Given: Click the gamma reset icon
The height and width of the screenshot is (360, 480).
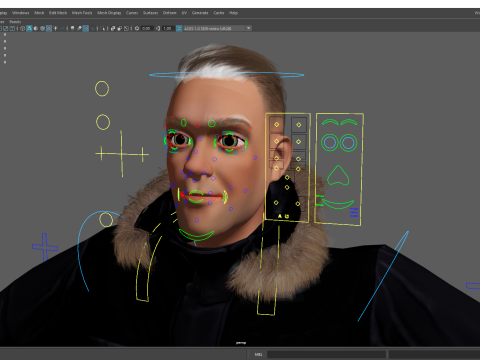Looking at the screenshot, I should 158,28.
